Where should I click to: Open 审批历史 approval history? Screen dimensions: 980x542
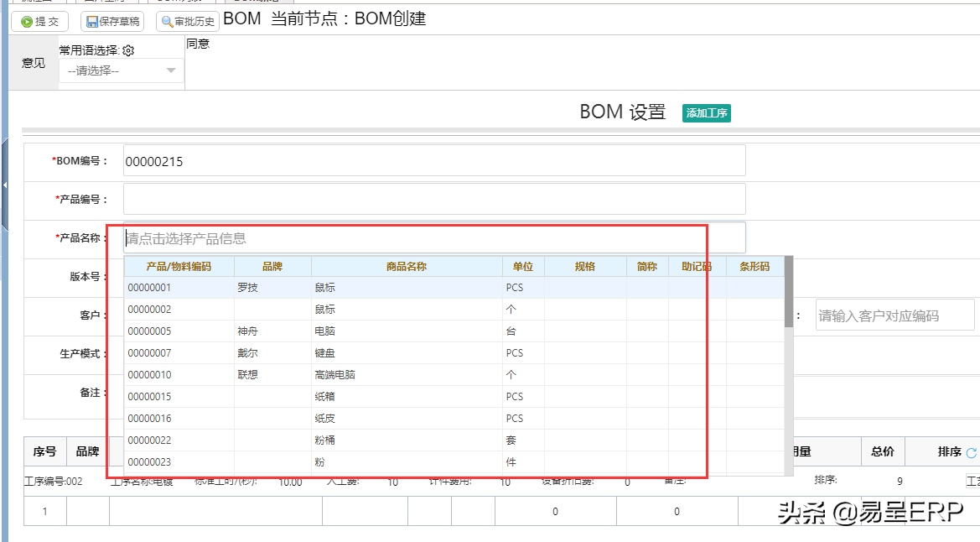[188, 21]
